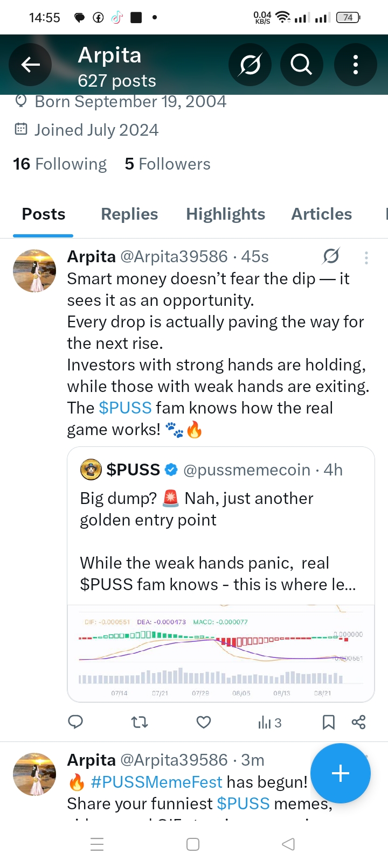Image resolution: width=388 pixels, height=868 pixels.
Task: Like the Smart money post
Action: 204,722
